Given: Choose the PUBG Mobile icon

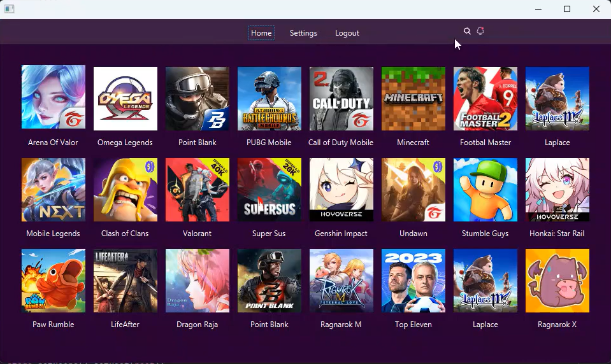Looking at the screenshot, I should [270, 99].
